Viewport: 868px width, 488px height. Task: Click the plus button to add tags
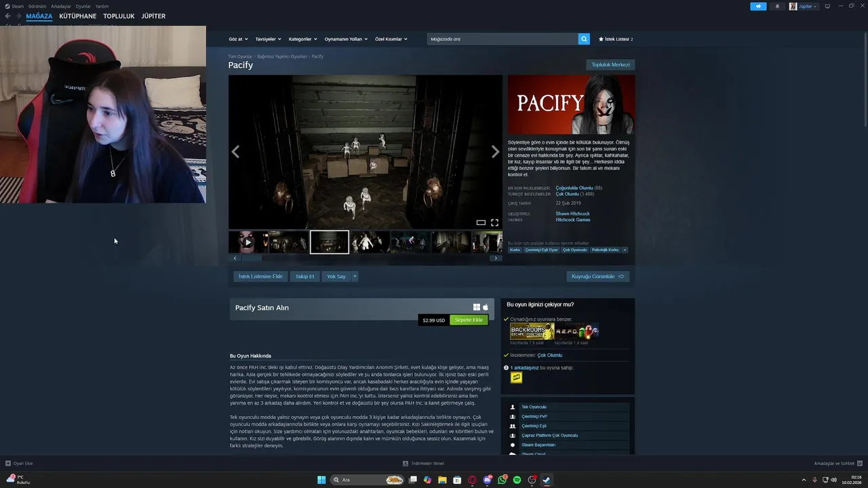625,250
